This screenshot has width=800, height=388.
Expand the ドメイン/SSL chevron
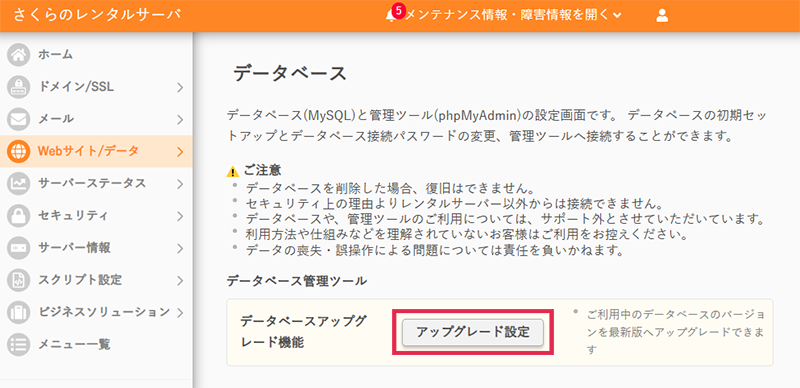tap(180, 88)
